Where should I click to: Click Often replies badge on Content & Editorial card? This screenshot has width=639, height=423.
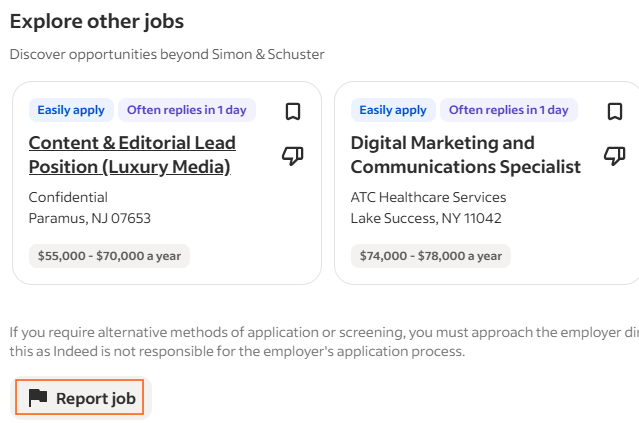tap(187, 110)
